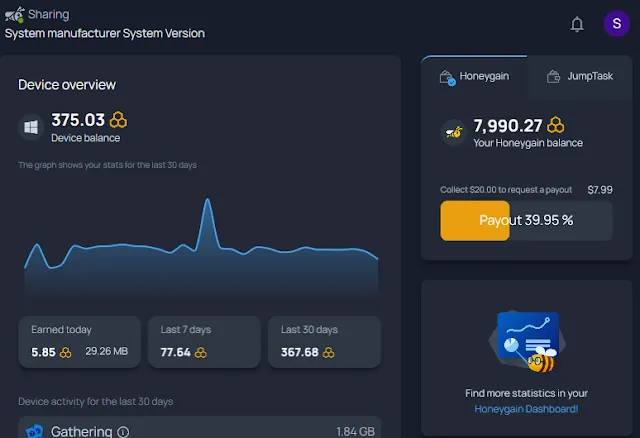Click the 1.84 GB value

355,431
